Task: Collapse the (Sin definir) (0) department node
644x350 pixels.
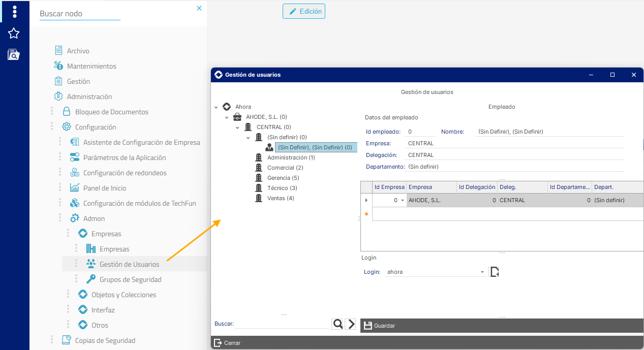Action: coord(248,138)
